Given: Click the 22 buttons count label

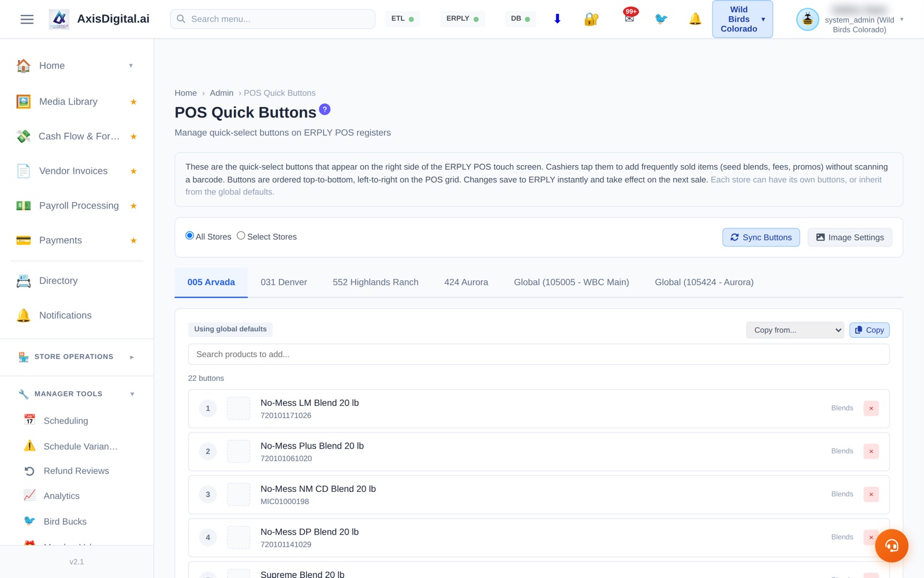Looking at the screenshot, I should (x=206, y=379).
